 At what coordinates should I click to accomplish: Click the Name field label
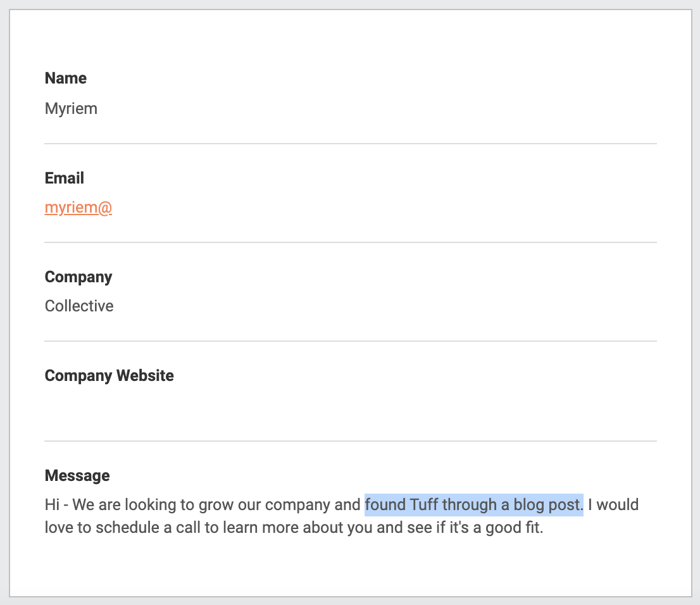coord(66,78)
